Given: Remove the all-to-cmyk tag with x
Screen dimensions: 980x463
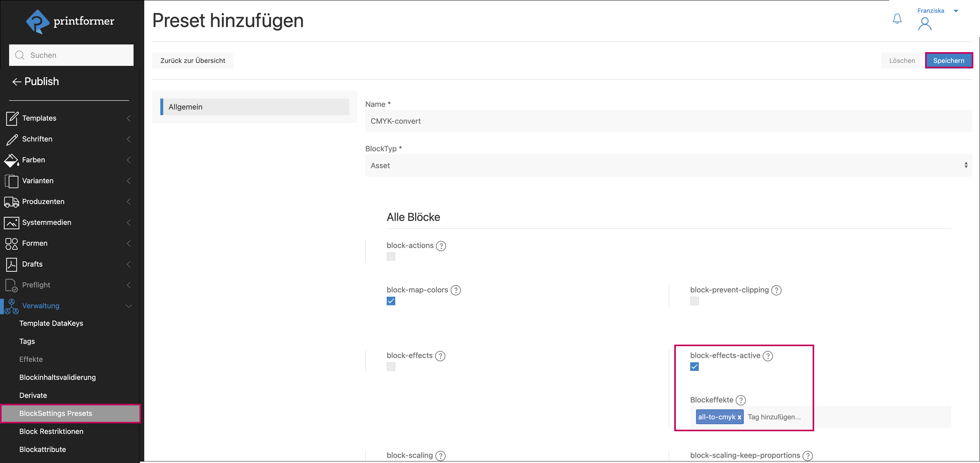Looking at the screenshot, I should (x=739, y=417).
